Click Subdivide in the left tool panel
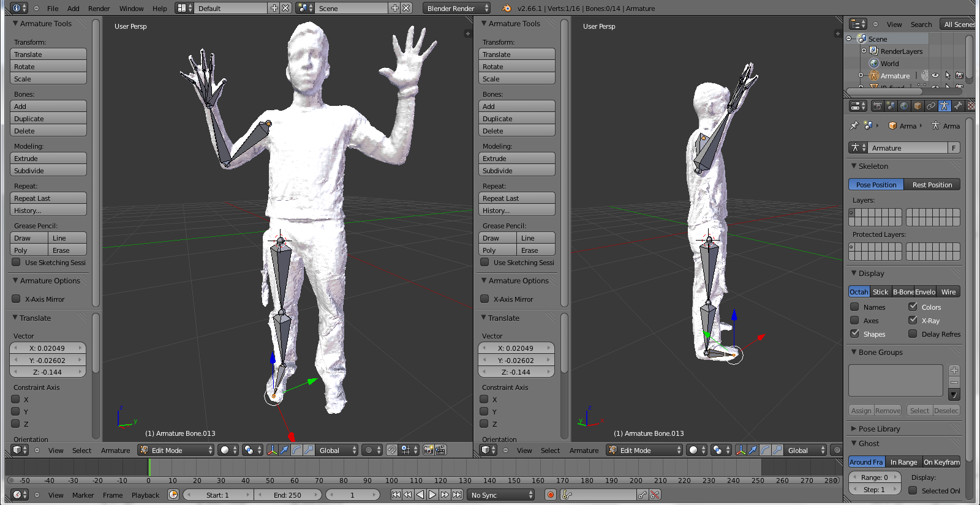This screenshot has width=980, height=505. coord(48,170)
